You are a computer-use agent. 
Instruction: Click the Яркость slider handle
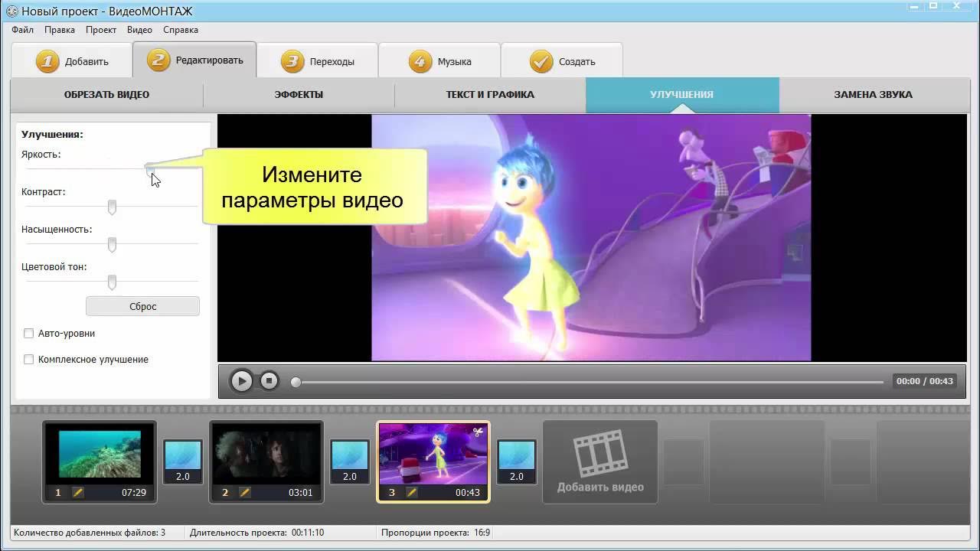pos(149,169)
